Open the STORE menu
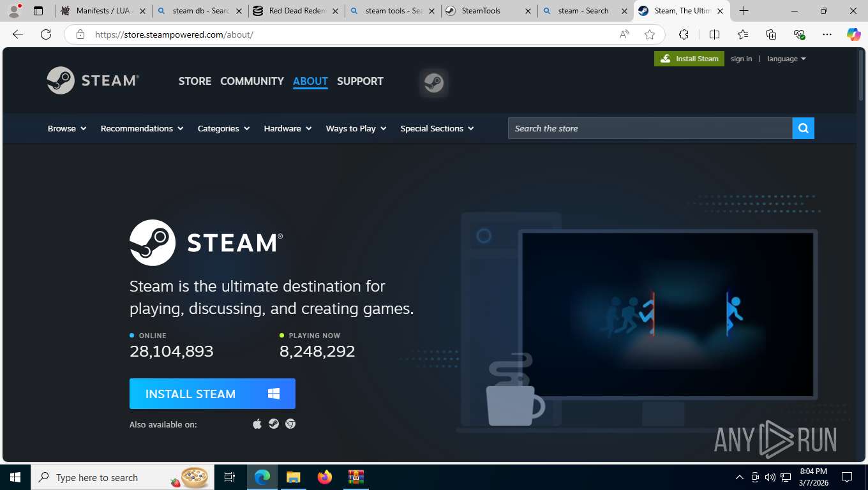The image size is (868, 490). tap(195, 81)
